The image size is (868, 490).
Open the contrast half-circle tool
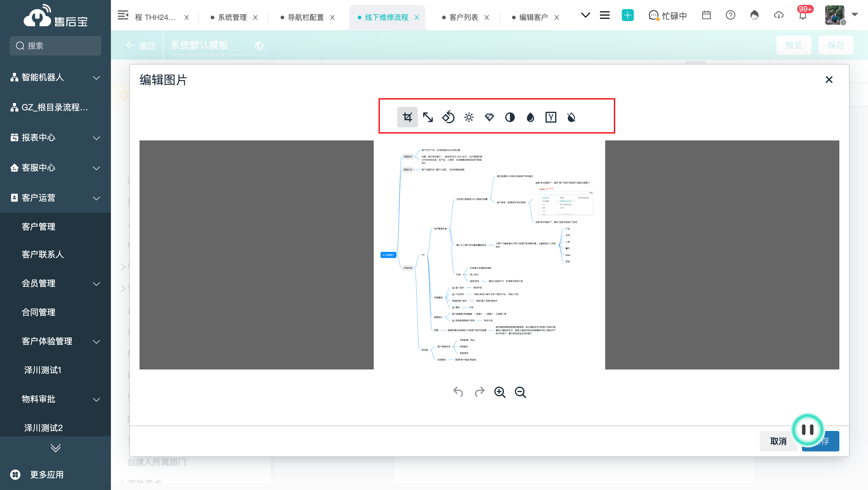[x=510, y=117]
